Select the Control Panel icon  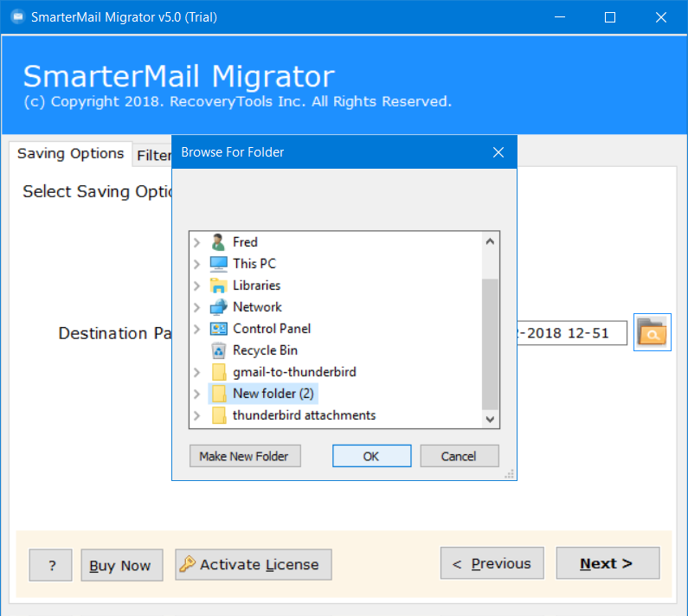[218, 329]
